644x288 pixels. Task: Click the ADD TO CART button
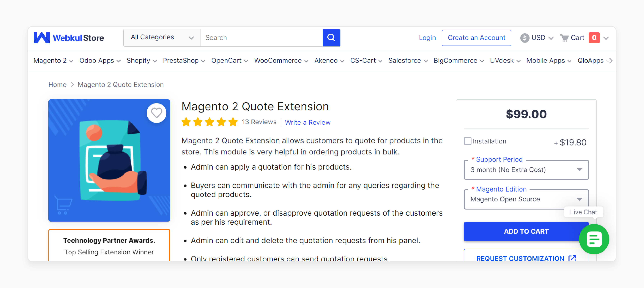pos(526,231)
